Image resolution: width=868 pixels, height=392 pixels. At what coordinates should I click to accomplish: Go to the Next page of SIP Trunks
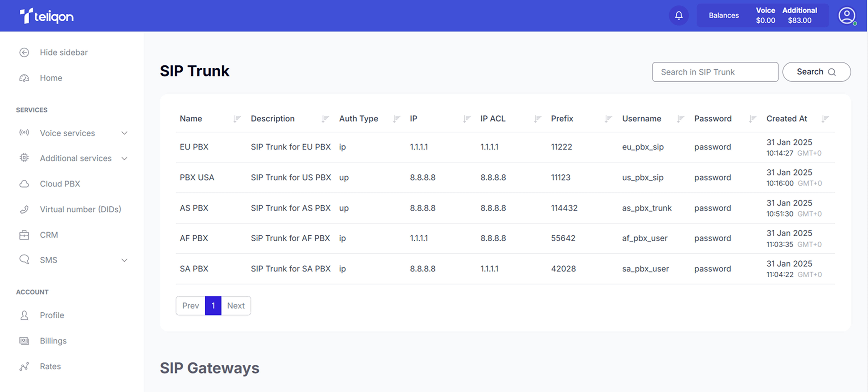click(x=236, y=305)
